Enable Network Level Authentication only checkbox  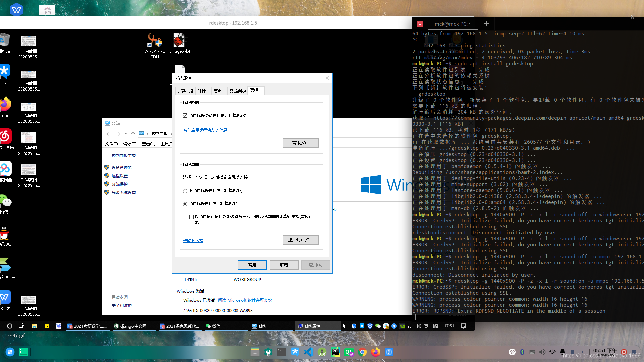(x=191, y=217)
